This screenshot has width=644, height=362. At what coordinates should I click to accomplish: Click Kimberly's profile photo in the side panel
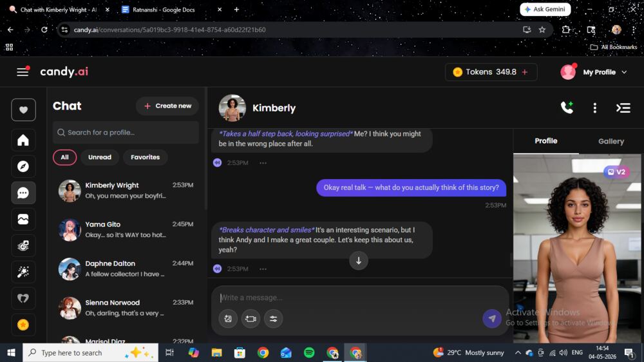coord(577,249)
